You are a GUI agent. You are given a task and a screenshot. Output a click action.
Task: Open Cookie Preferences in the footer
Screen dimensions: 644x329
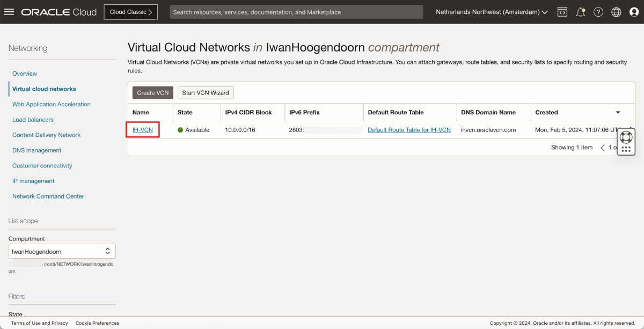pyautogui.click(x=97, y=323)
